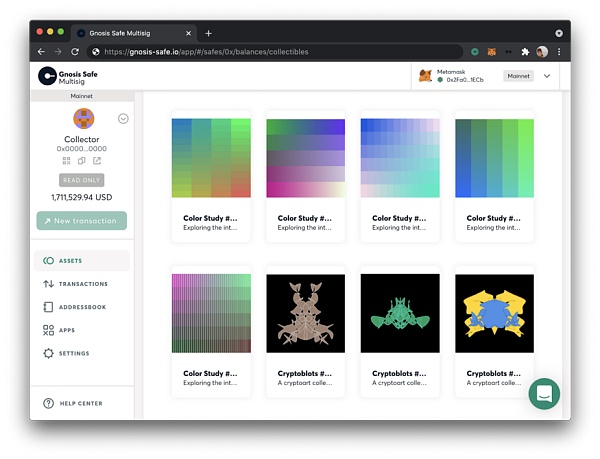Reload the page in the browser
600x459 pixels.
tap(75, 51)
